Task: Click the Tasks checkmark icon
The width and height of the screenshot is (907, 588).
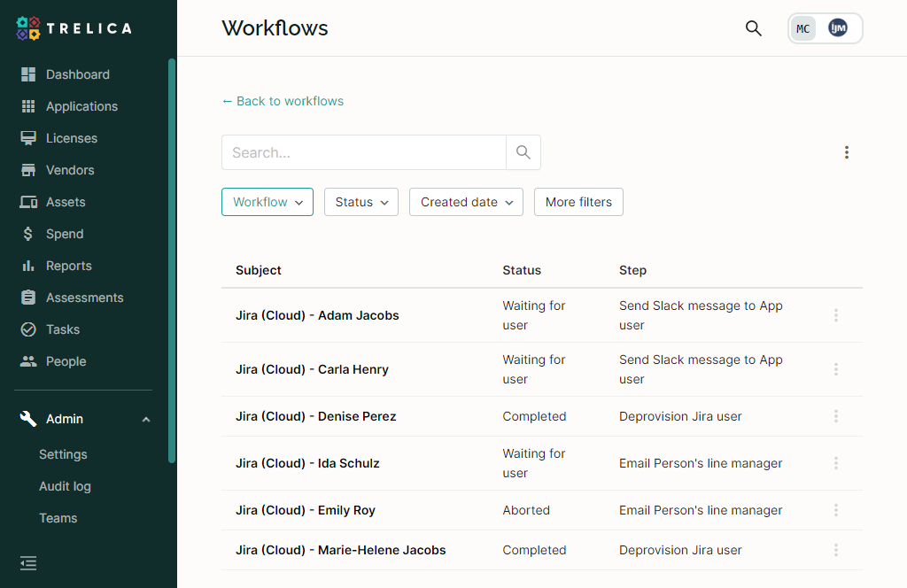Action: (x=28, y=329)
